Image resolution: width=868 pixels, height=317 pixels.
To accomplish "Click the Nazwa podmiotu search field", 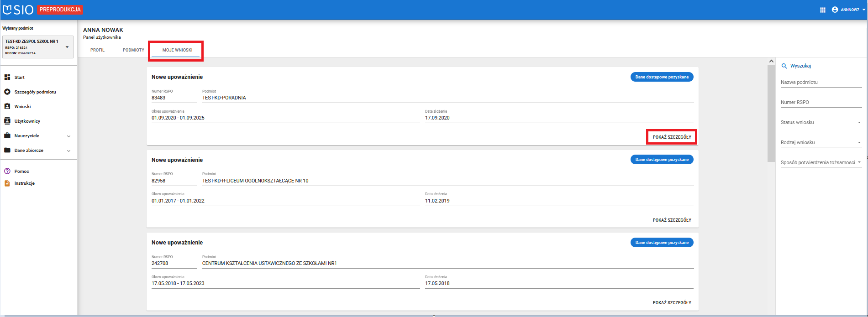I will (x=821, y=83).
